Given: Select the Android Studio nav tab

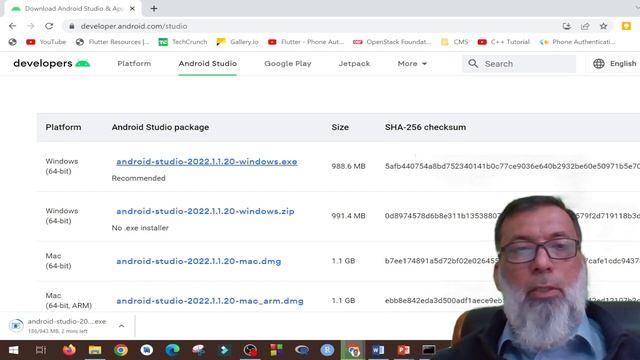Looking at the screenshot, I should pyautogui.click(x=207, y=64).
